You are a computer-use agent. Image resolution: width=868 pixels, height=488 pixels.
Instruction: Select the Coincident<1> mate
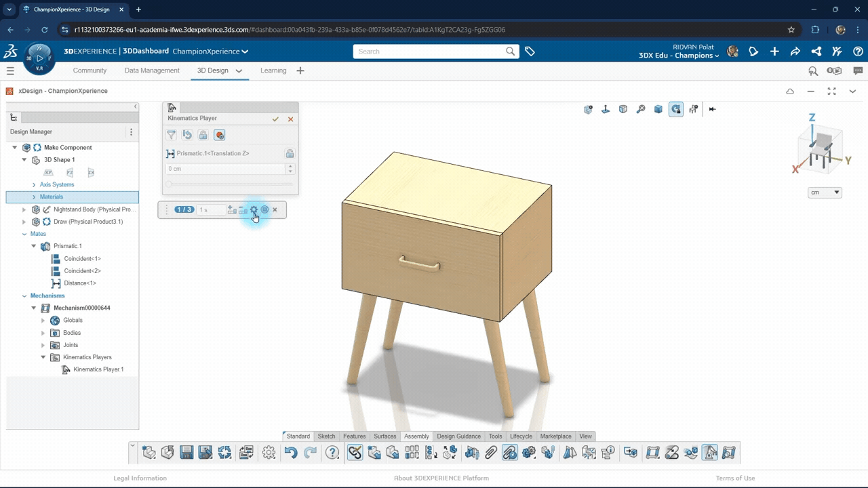[x=82, y=259]
